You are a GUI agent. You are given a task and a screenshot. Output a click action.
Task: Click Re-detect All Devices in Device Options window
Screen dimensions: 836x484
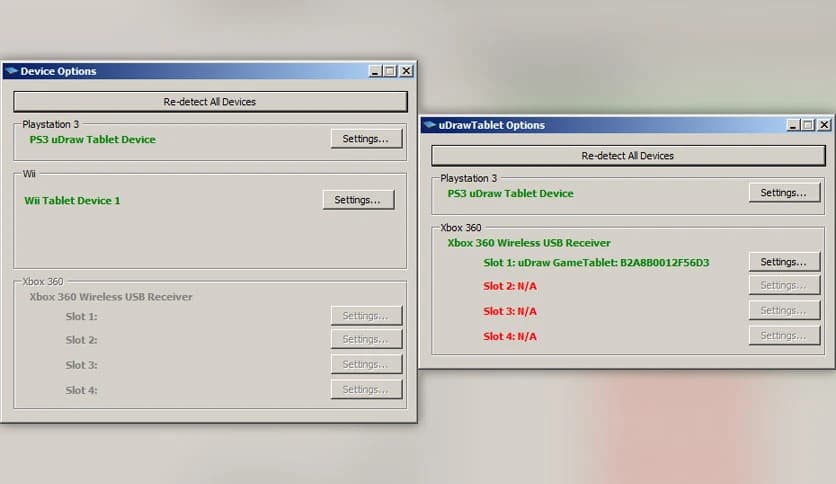[x=210, y=101]
